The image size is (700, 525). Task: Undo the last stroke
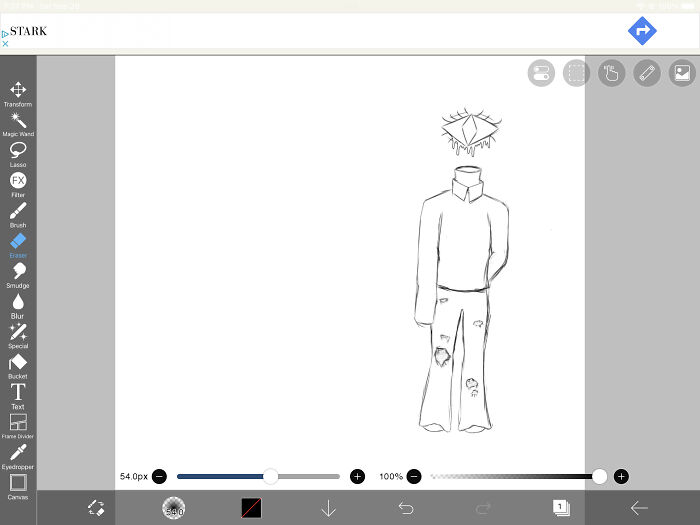pos(406,508)
